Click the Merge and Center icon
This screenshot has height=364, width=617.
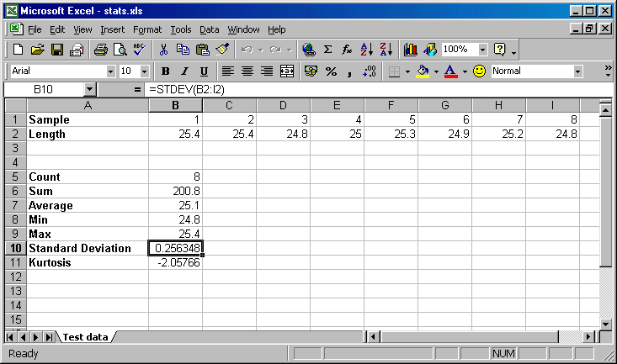[287, 71]
